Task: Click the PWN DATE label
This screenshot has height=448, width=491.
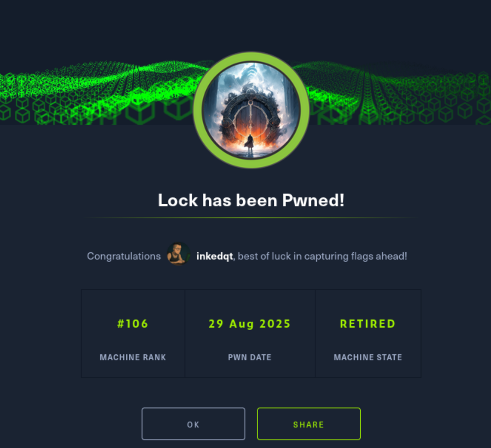Action: [250, 357]
